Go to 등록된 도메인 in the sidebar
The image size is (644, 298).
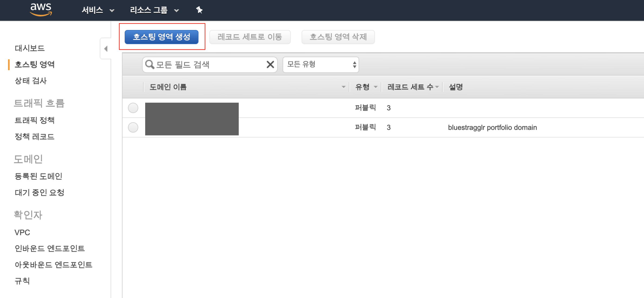39,176
